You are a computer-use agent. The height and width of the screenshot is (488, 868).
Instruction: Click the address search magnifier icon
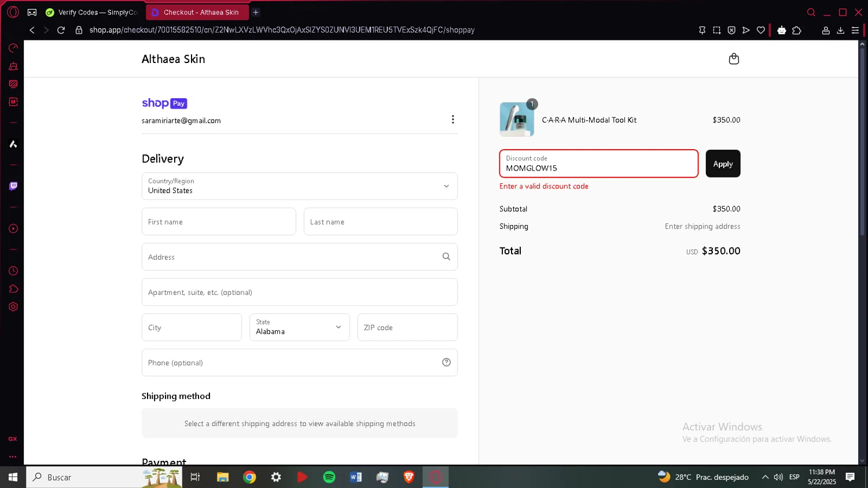click(446, 257)
